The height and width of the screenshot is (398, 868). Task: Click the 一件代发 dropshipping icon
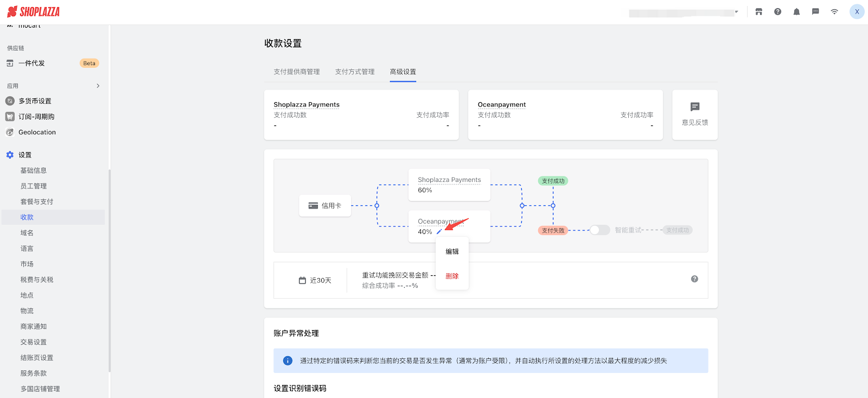10,64
